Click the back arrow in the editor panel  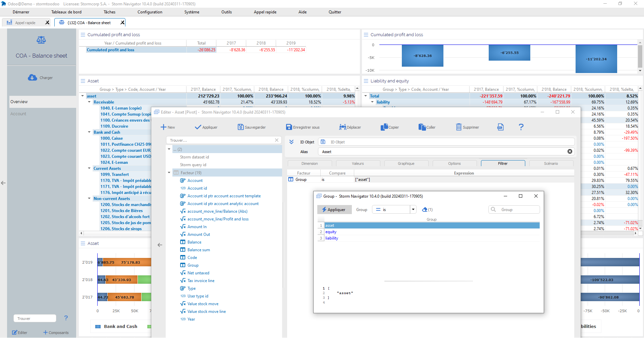pos(160,245)
